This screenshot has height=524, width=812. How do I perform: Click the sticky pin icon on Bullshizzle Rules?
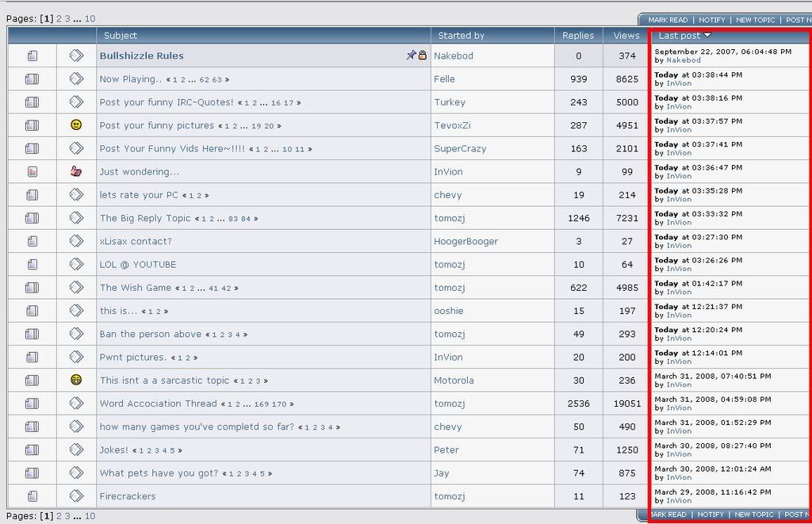pyautogui.click(x=411, y=55)
